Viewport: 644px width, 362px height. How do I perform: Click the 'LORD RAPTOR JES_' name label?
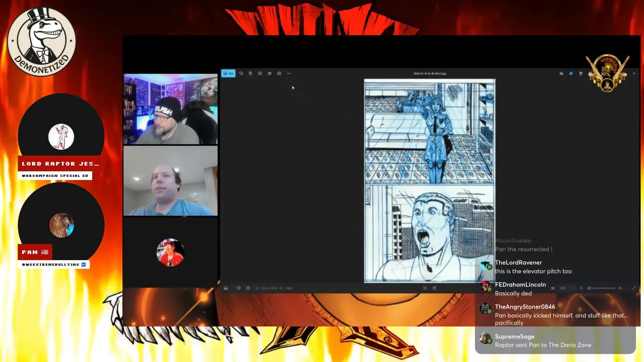[60, 163]
